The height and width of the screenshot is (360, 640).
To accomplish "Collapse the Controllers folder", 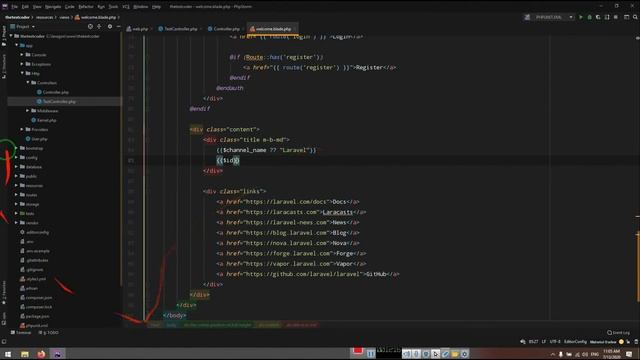I will click(28, 83).
